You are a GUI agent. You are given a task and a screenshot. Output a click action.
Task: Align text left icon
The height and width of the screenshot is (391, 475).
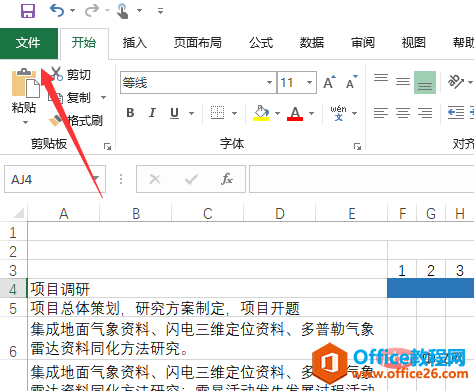point(381,113)
